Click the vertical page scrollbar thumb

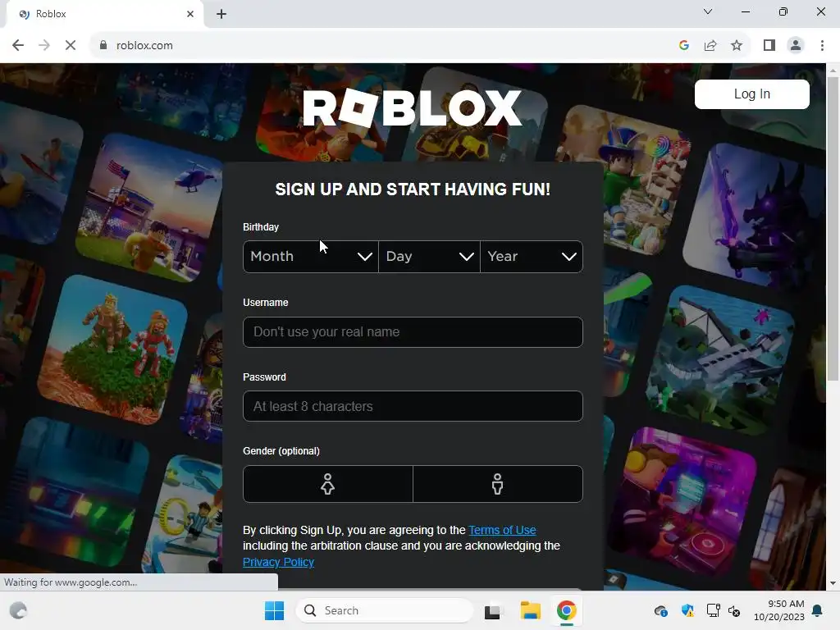click(833, 229)
